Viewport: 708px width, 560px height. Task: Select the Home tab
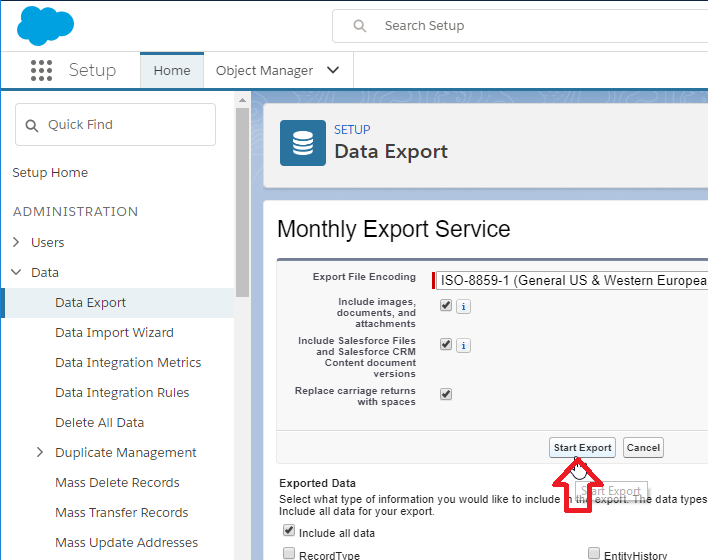[x=172, y=71]
